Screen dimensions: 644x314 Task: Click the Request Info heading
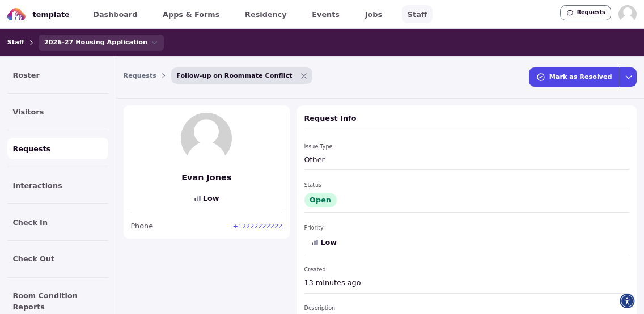pyautogui.click(x=330, y=118)
